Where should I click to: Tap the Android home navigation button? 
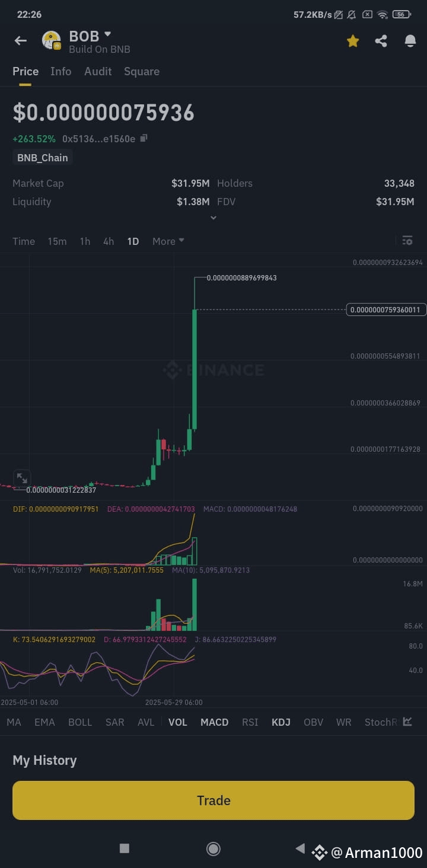point(213,849)
